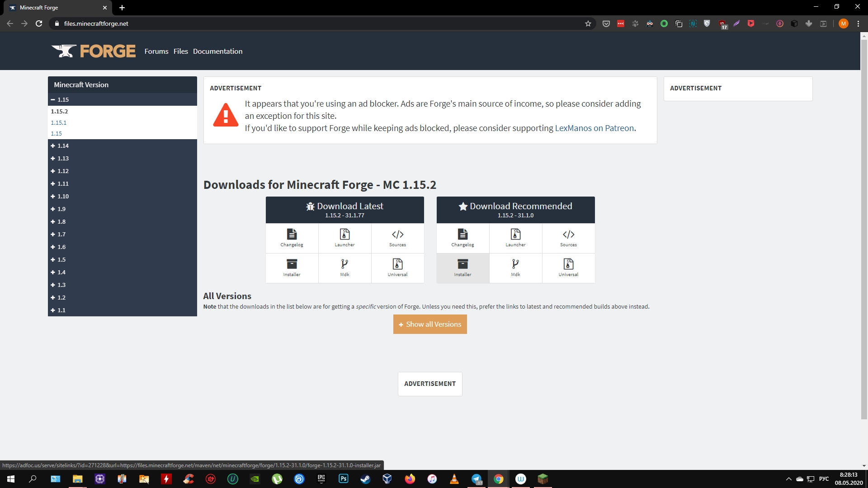Viewport: 868px width, 488px height.
Task: Open Minecraft grass block taskbar icon
Action: (x=542, y=479)
